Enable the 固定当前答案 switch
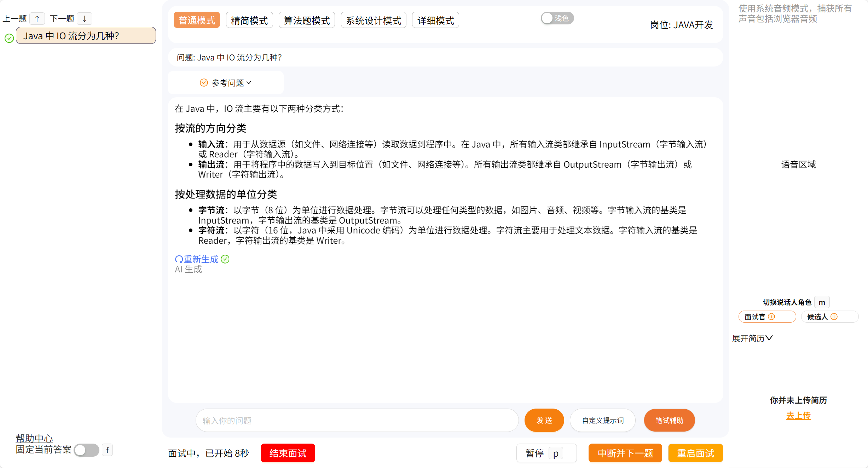868x468 pixels. pyautogui.click(x=87, y=450)
